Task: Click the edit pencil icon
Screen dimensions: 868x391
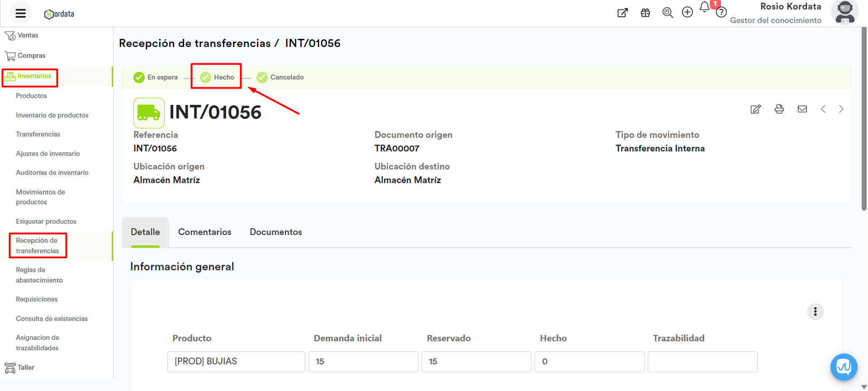Action: tap(755, 109)
